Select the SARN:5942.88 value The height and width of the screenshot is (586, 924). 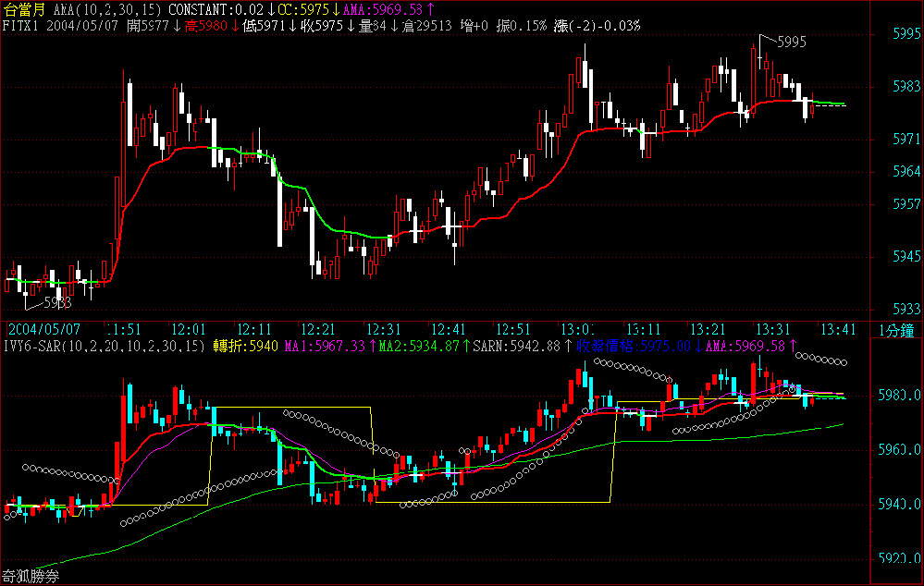(516, 346)
